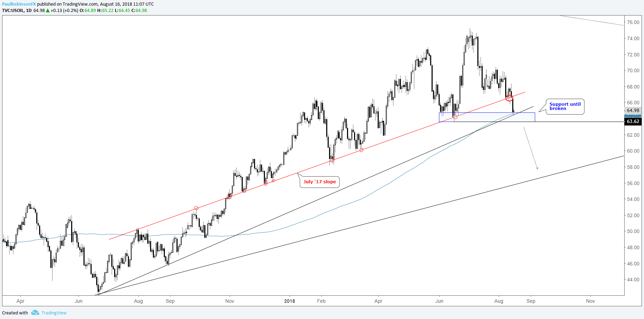The image size is (644, 319).
Task: Click the 76.00 price axis label
Action: coord(633,22)
